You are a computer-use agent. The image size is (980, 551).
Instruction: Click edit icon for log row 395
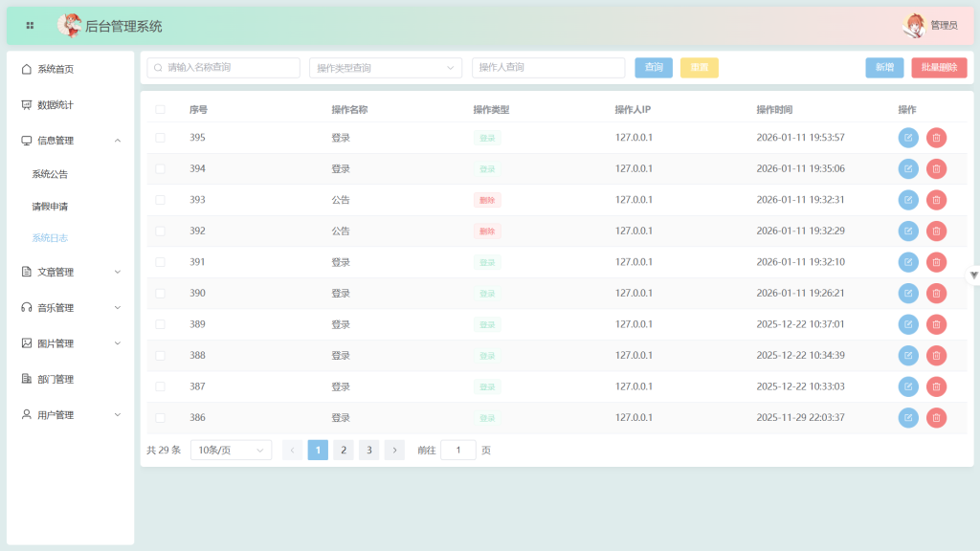[908, 138]
